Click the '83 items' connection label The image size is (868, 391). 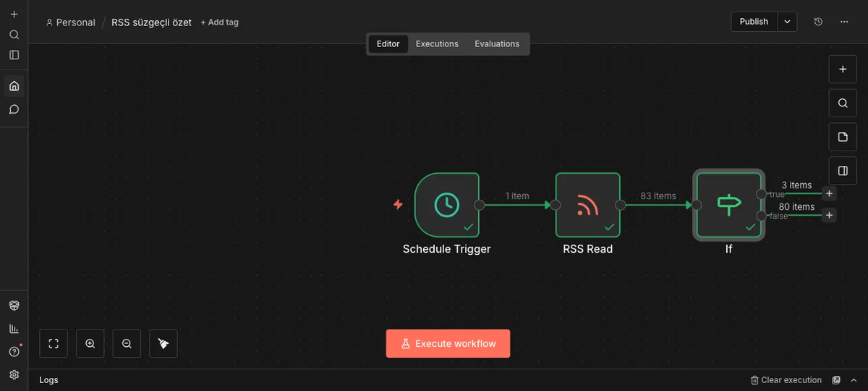658,196
